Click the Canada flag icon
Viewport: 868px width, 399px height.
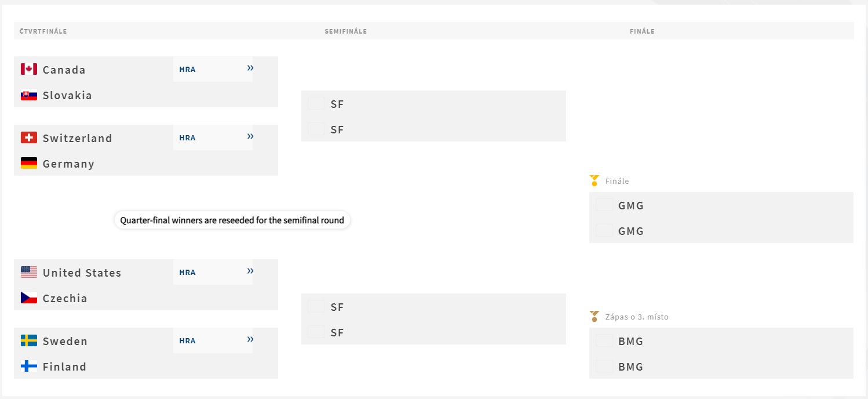point(29,70)
